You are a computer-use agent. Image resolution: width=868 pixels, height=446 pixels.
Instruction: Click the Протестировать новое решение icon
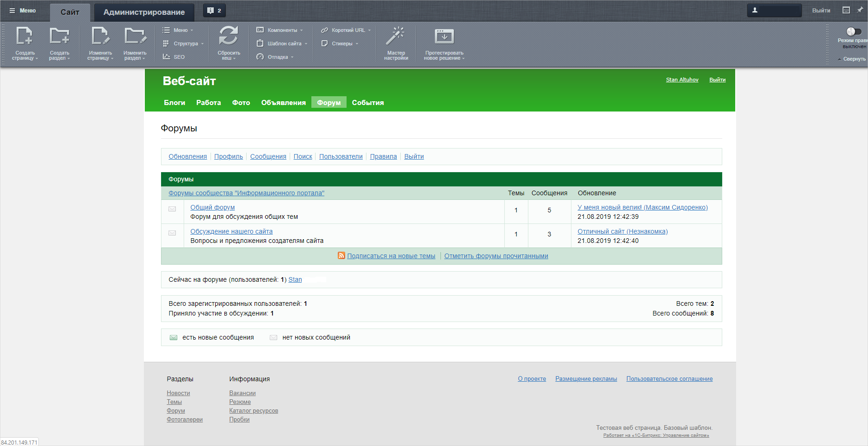click(444, 36)
